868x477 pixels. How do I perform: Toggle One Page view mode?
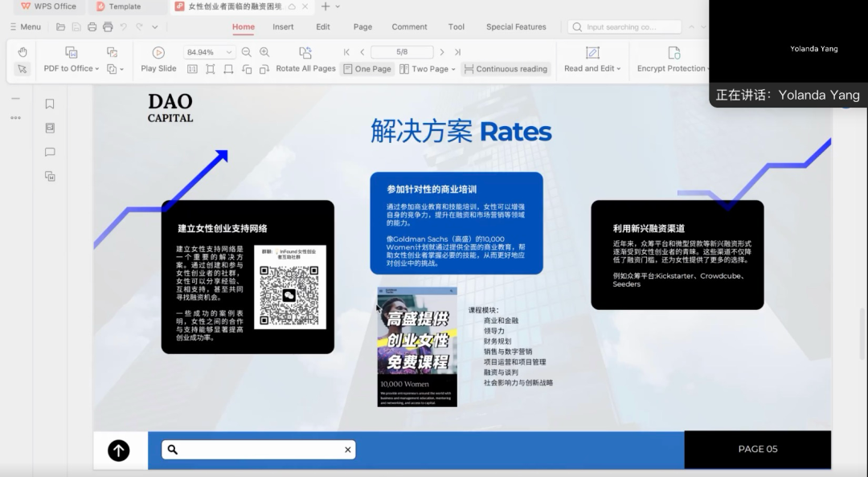tap(367, 68)
